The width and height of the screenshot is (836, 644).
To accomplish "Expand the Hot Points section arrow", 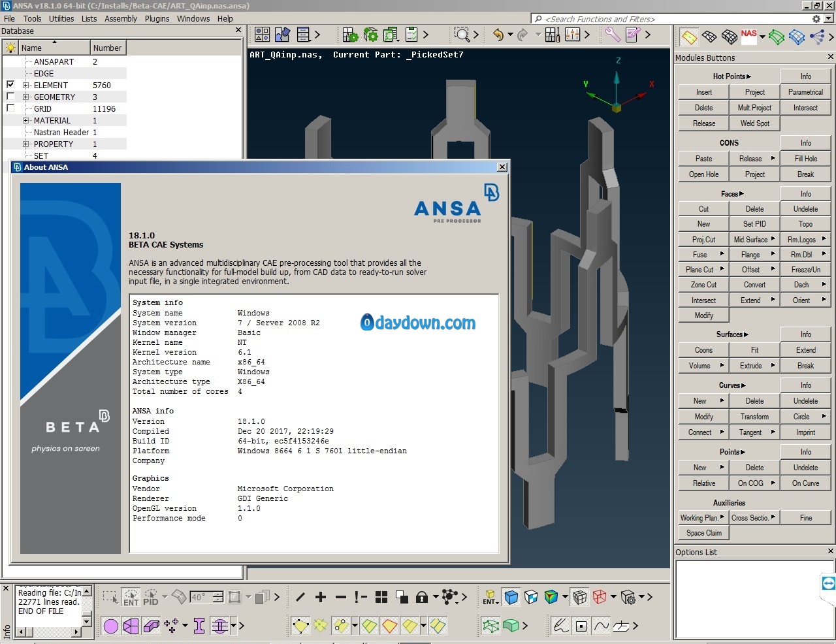I will [x=748, y=76].
